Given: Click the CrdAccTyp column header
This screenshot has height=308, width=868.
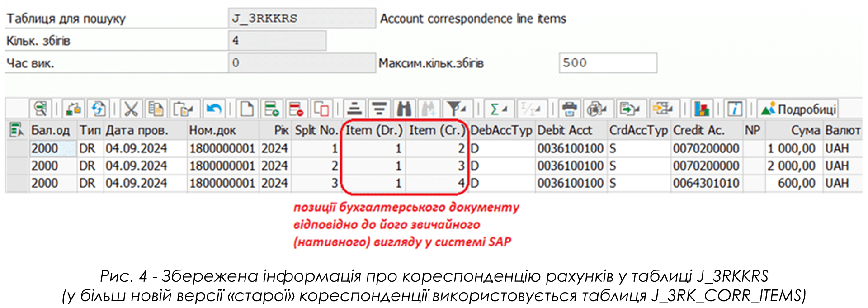Looking at the screenshot, I should tap(638, 130).
